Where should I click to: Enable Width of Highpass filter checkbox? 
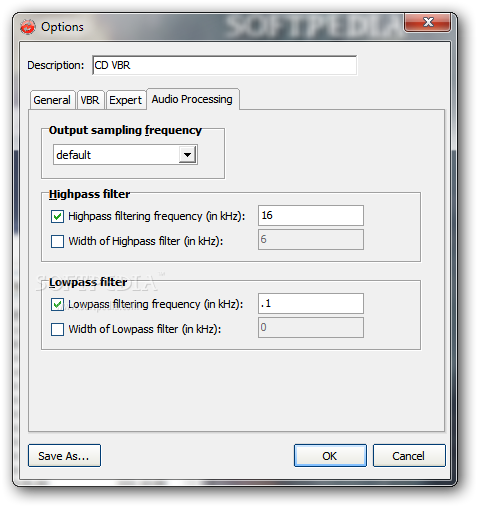(57, 241)
